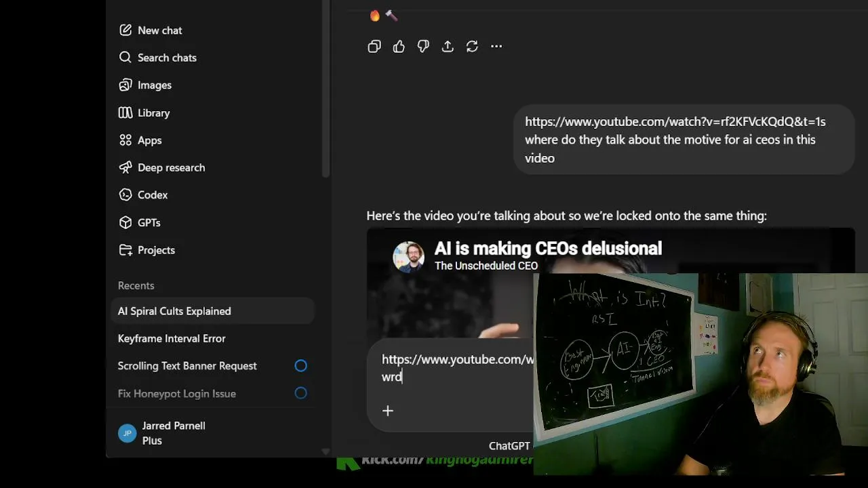This screenshot has width=868, height=488.
Task: Launch Deep research
Action: pyautogui.click(x=213, y=167)
